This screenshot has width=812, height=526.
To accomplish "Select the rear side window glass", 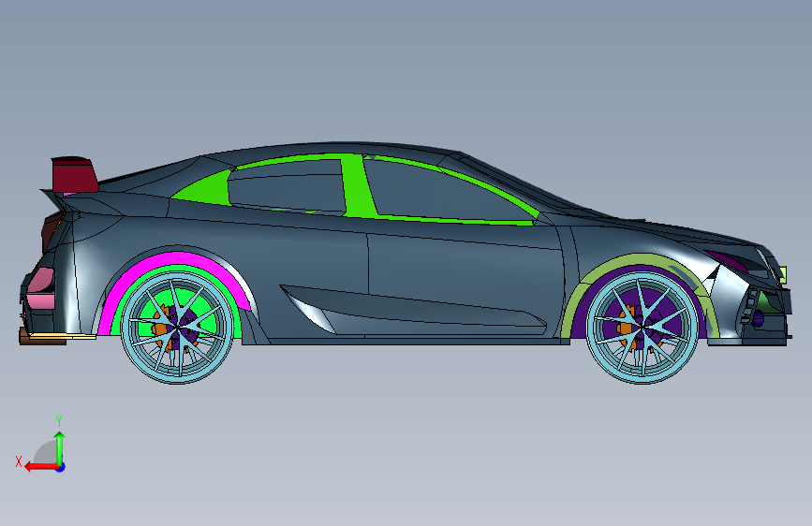I will coord(286,186).
